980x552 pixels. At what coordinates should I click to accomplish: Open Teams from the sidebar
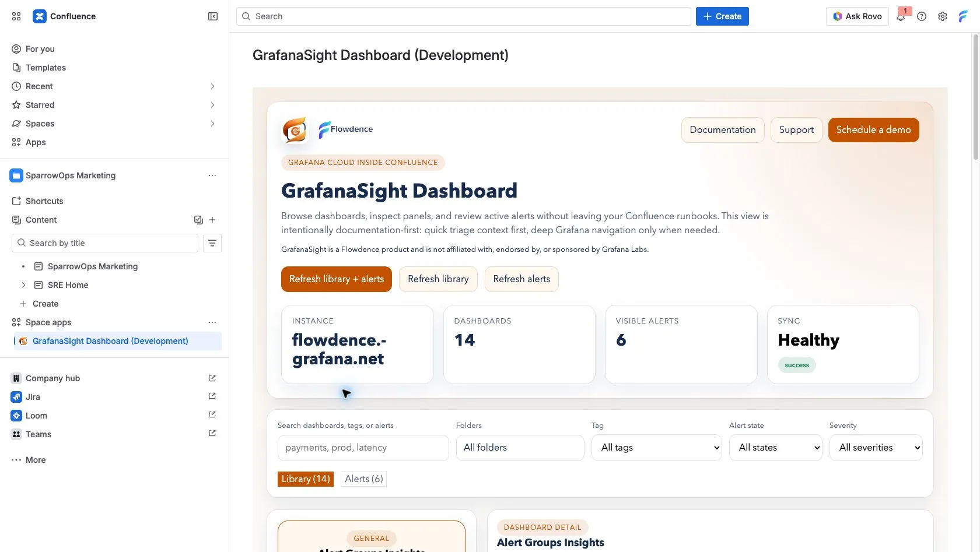[38, 434]
